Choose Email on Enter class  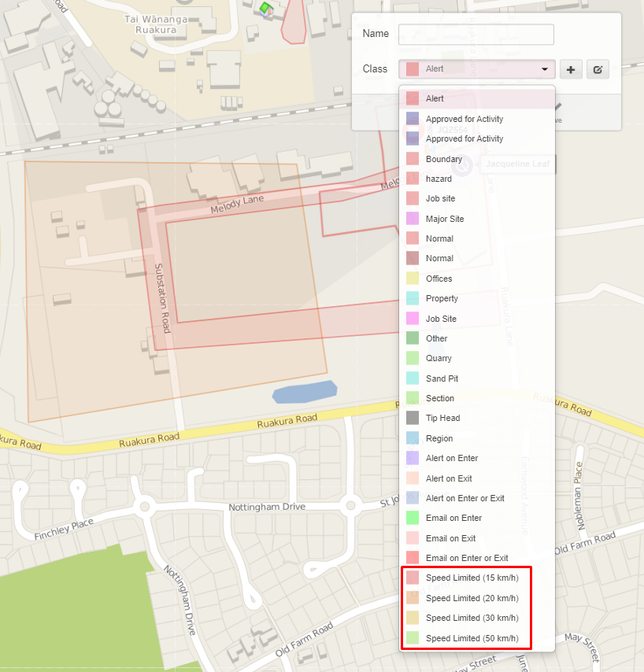pos(477,518)
